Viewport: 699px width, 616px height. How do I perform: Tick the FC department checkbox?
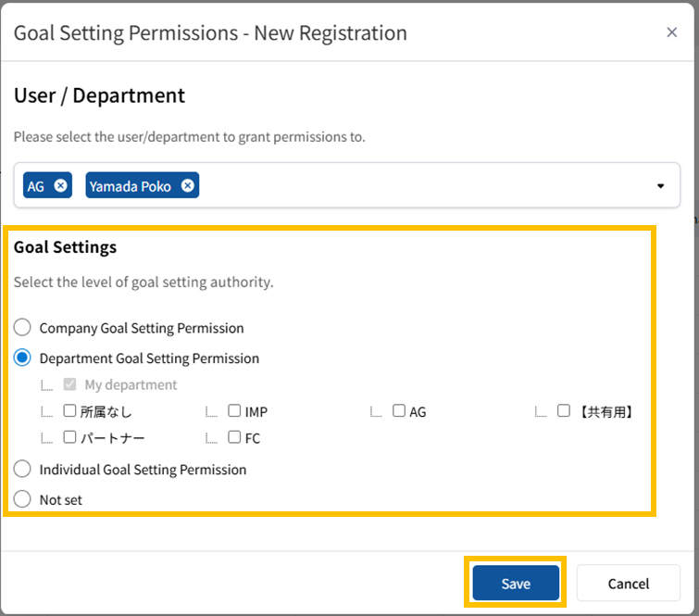point(234,437)
